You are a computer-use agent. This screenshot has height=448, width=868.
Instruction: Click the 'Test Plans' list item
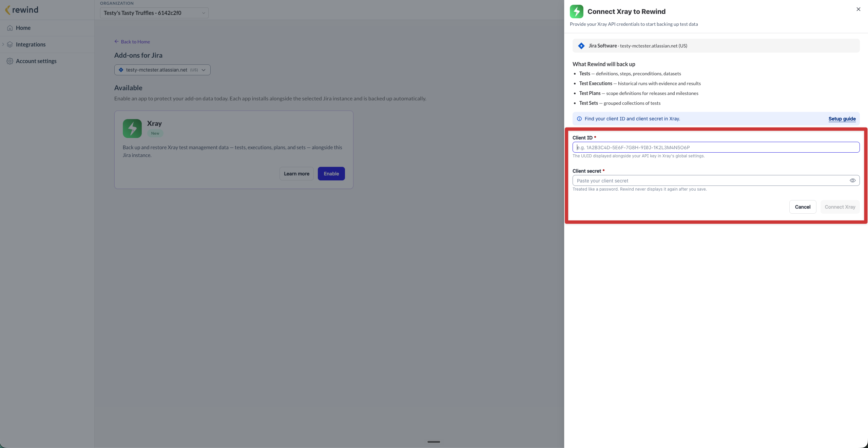point(638,93)
